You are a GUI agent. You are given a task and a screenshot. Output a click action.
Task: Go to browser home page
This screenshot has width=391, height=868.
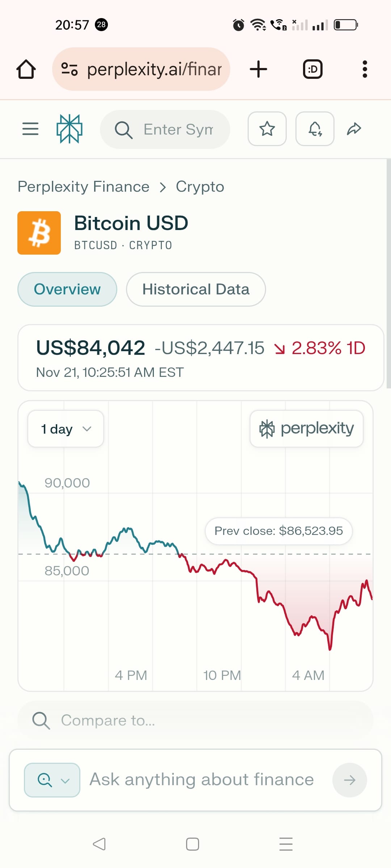click(26, 69)
